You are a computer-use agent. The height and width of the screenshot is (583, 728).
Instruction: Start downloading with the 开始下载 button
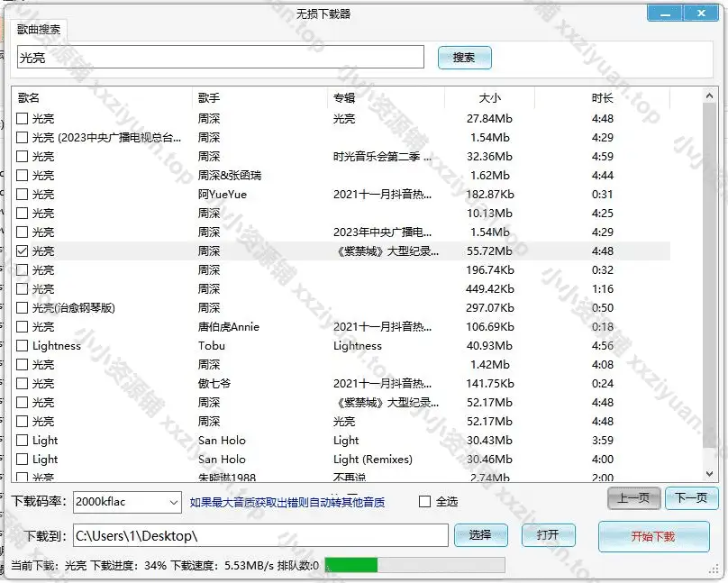(x=652, y=537)
